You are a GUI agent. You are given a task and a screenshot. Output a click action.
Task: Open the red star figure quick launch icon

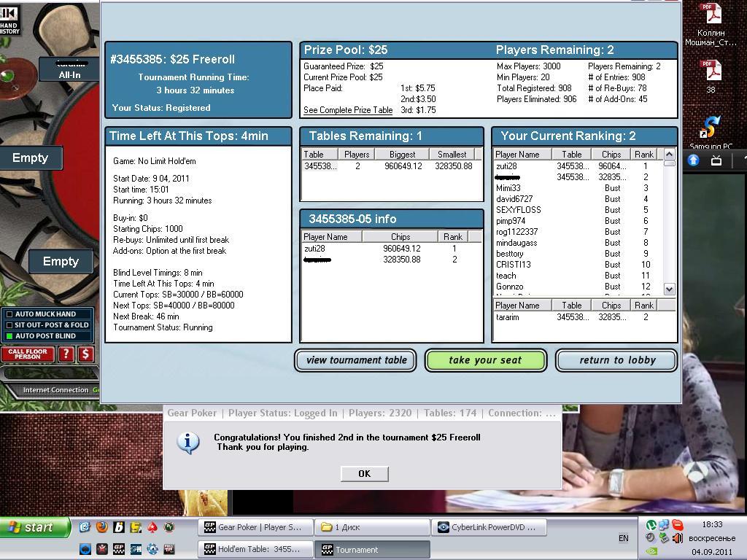click(102, 549)
